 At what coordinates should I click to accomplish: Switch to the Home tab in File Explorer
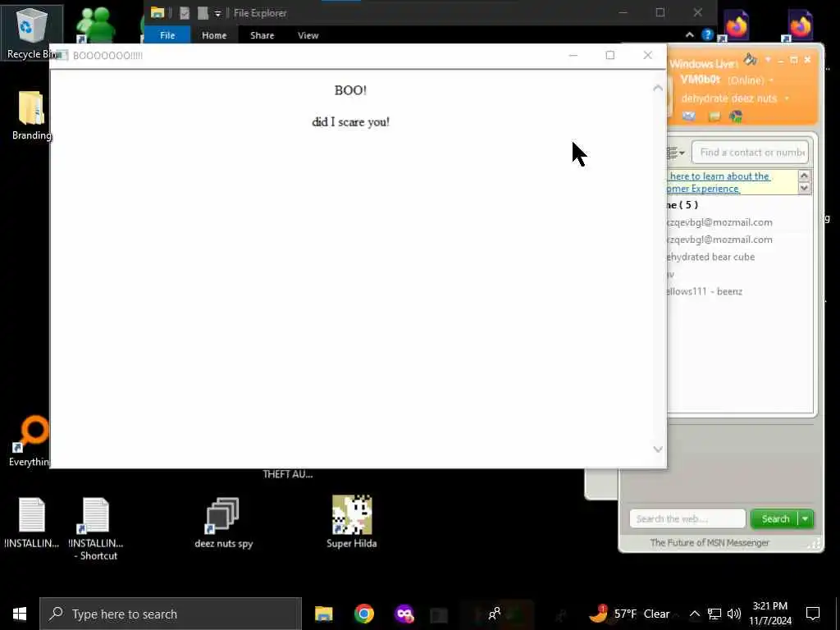click(214, 35)
